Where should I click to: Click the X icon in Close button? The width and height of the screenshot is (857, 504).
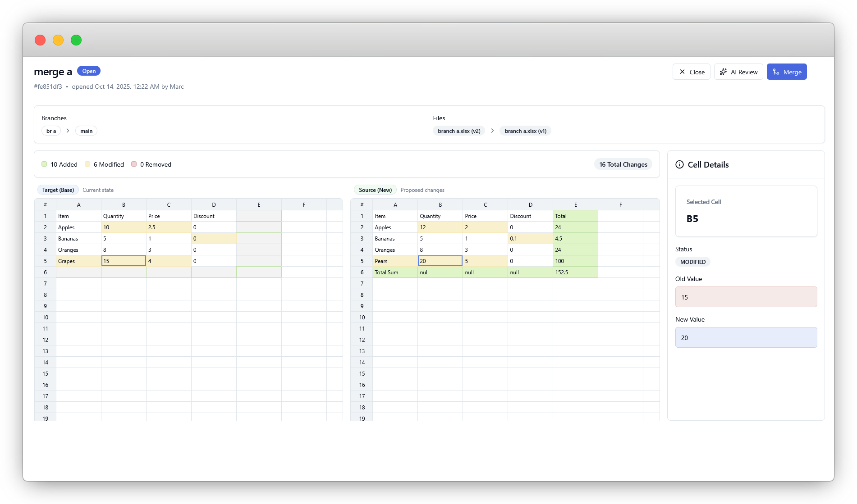683,72
